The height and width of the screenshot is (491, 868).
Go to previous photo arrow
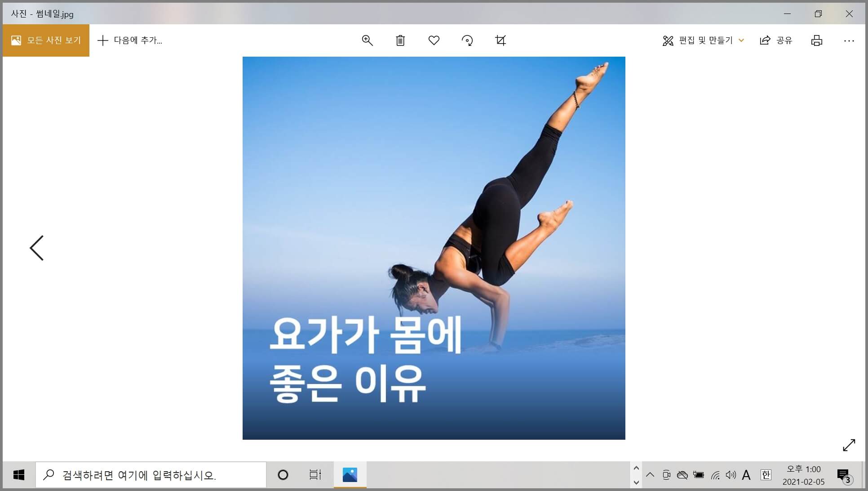click(x=37, y=248)
